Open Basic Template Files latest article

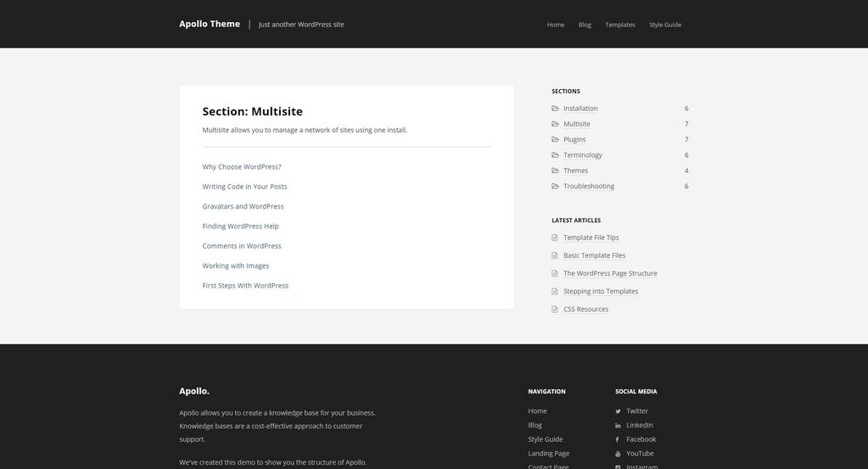click(595, 255)
